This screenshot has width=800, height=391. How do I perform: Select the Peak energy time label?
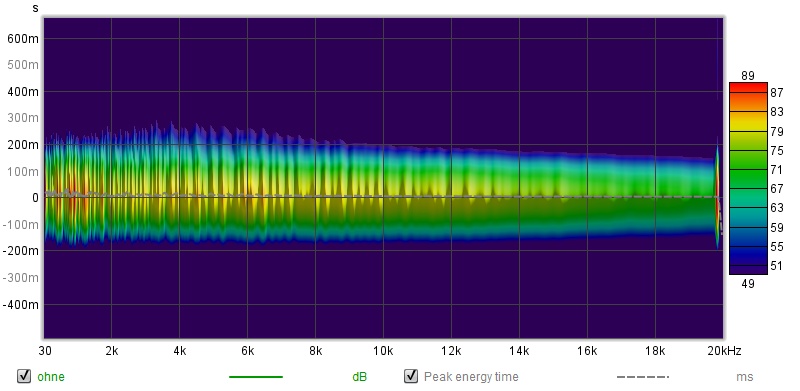(471, 377)
